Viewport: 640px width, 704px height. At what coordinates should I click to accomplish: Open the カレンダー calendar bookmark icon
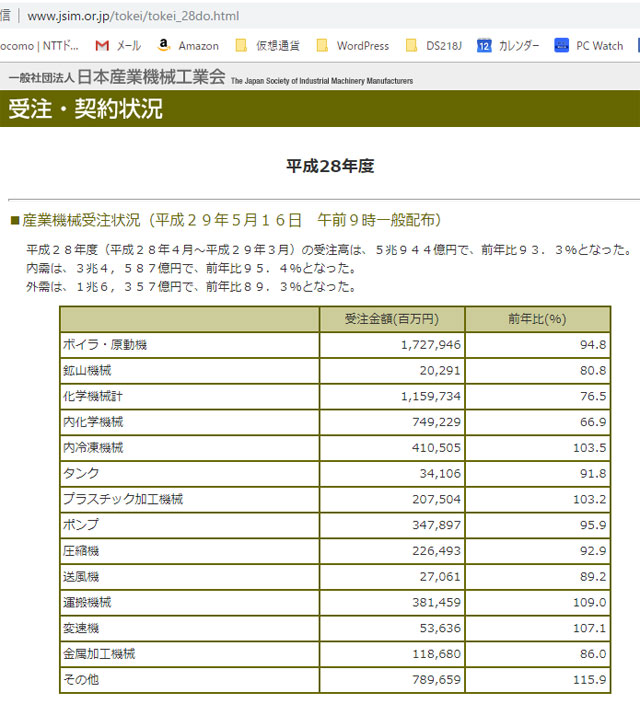484,45
